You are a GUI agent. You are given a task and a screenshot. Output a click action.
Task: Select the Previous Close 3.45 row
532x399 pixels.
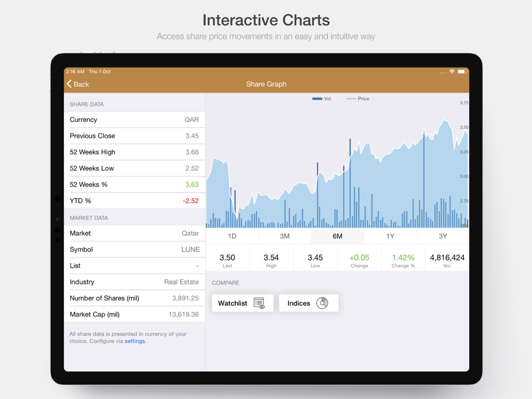(135, 136)
